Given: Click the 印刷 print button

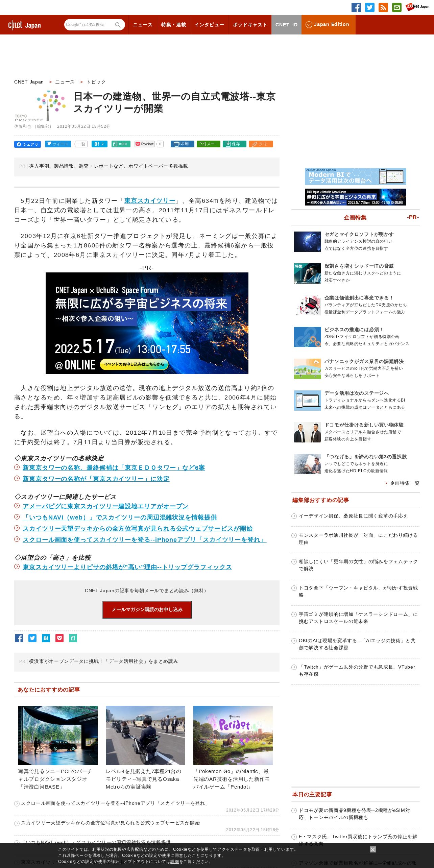Looking at the screenshot, I should coord(182,144).
